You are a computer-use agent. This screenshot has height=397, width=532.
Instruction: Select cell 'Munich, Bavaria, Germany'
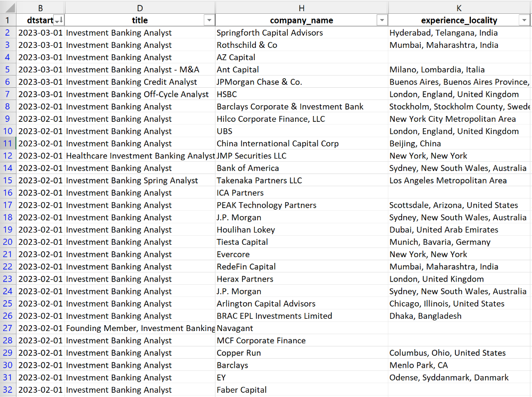pyautogui.click(x=459, y=242)
